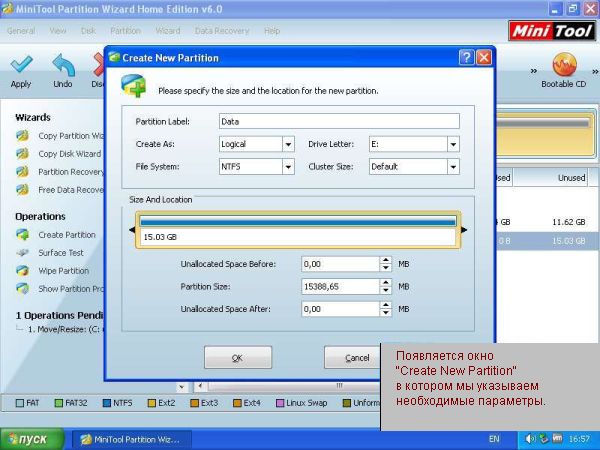600x450 pixels.
Task: Open the File System NTFS dropdown
Action: pos(288,167)
